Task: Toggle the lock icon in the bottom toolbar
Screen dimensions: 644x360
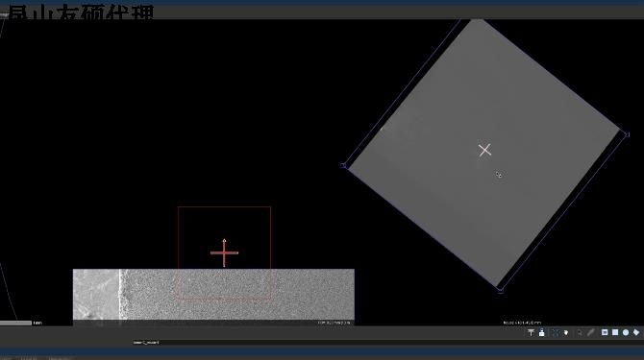Action: click(x=542, y=332)
